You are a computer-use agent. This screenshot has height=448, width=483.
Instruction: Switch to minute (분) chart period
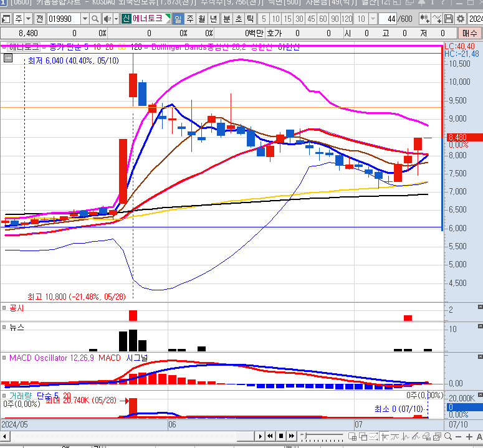226,19
